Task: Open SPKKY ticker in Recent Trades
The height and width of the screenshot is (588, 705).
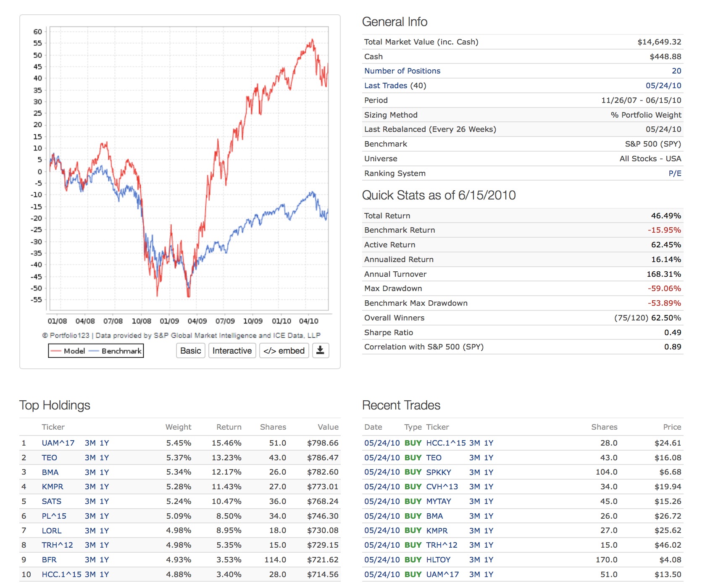Action: [x=438, y=472]
